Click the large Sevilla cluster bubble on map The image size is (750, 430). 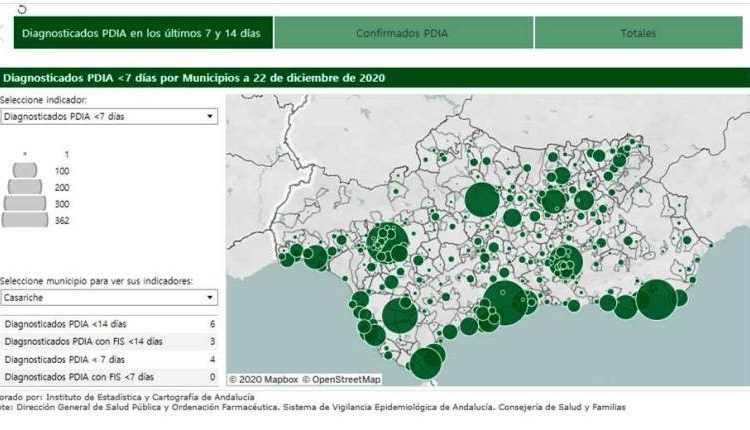385,242
